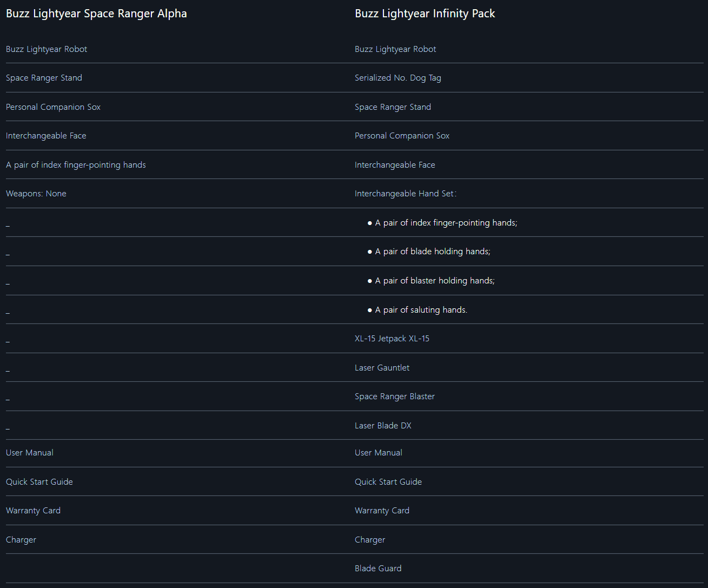
Task: Click Space Ranger Blaster entry
Action: 394,397
